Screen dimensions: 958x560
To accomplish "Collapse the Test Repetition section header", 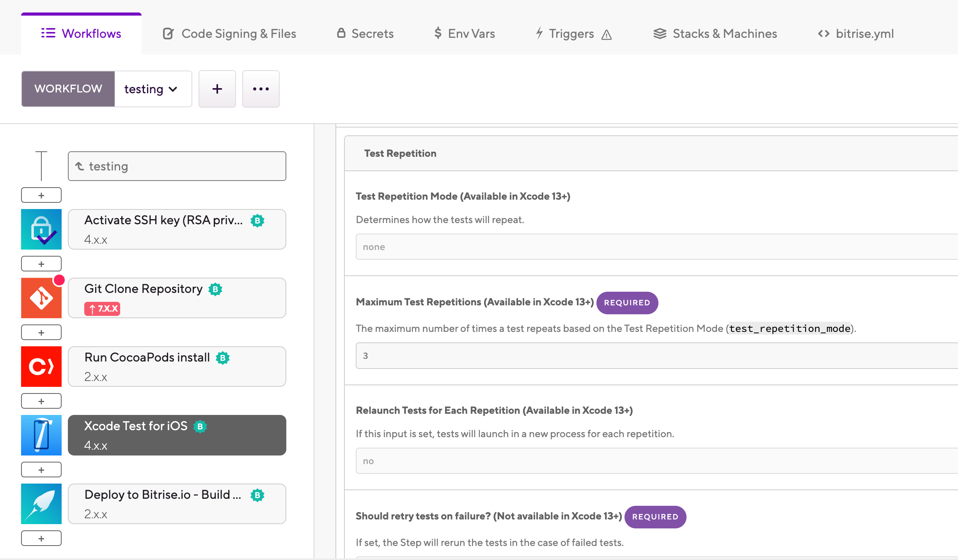I will (400, 153).
